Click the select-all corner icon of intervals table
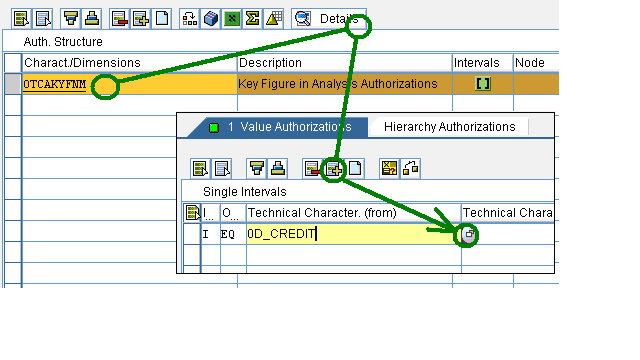 [x=192, y=213]
